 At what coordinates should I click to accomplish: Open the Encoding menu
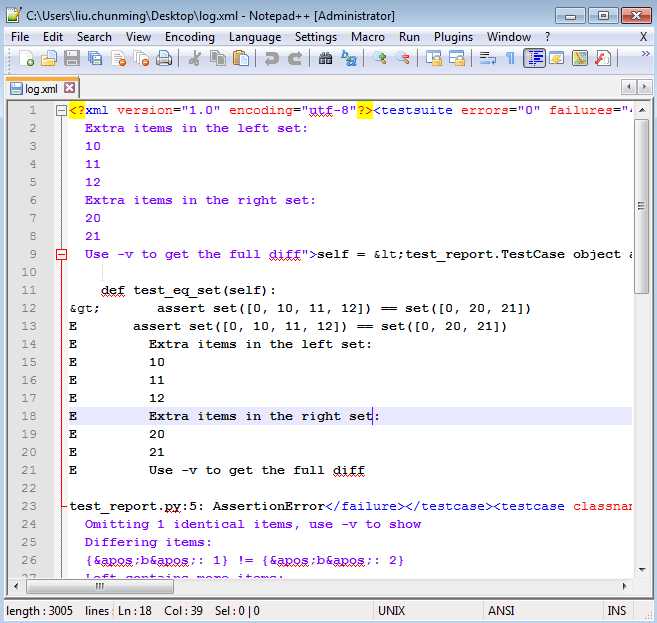click(190, 37)
